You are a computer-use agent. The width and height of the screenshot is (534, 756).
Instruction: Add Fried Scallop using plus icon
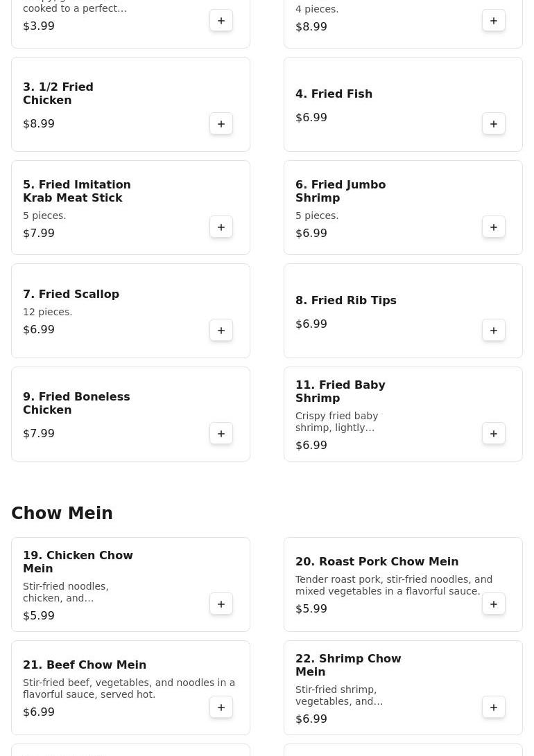point(221,331)
